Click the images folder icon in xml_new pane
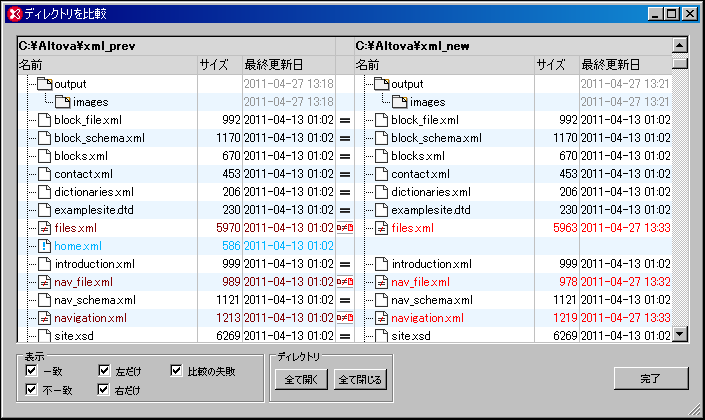Image resolution: width=705 pixels, height=420 pixels. point(400,102)
